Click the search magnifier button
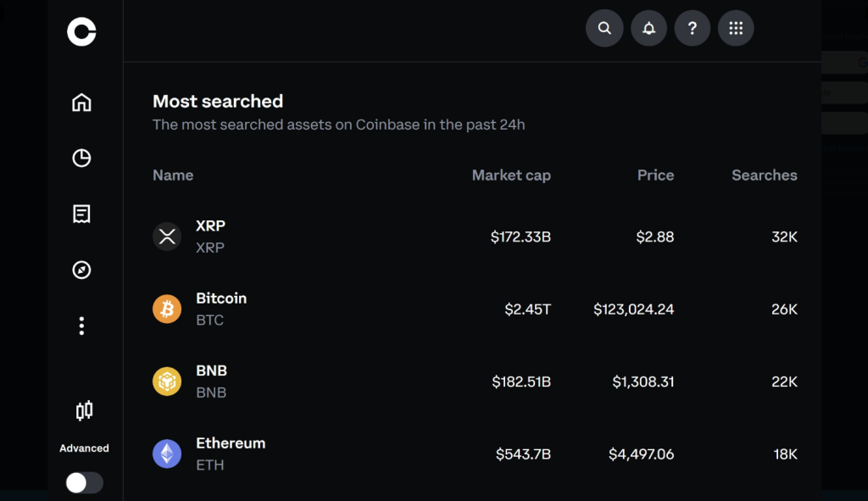 coord(604,28)
